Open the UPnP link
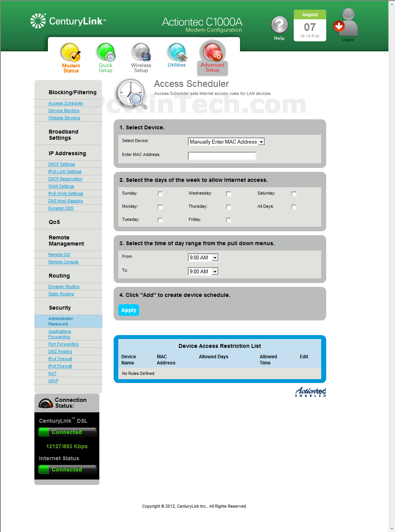 53,381
